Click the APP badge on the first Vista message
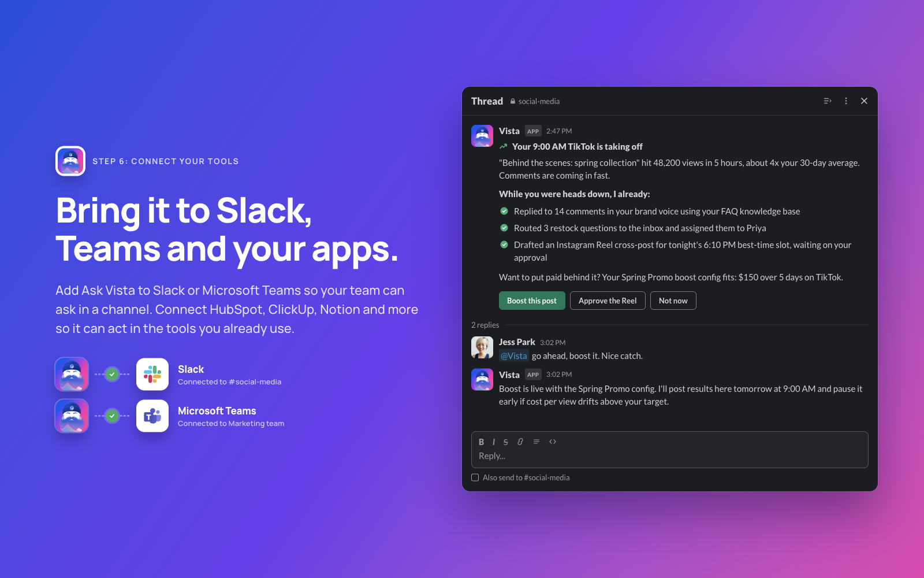The width and height of the screenshot is (924, 578). (533, 131)
